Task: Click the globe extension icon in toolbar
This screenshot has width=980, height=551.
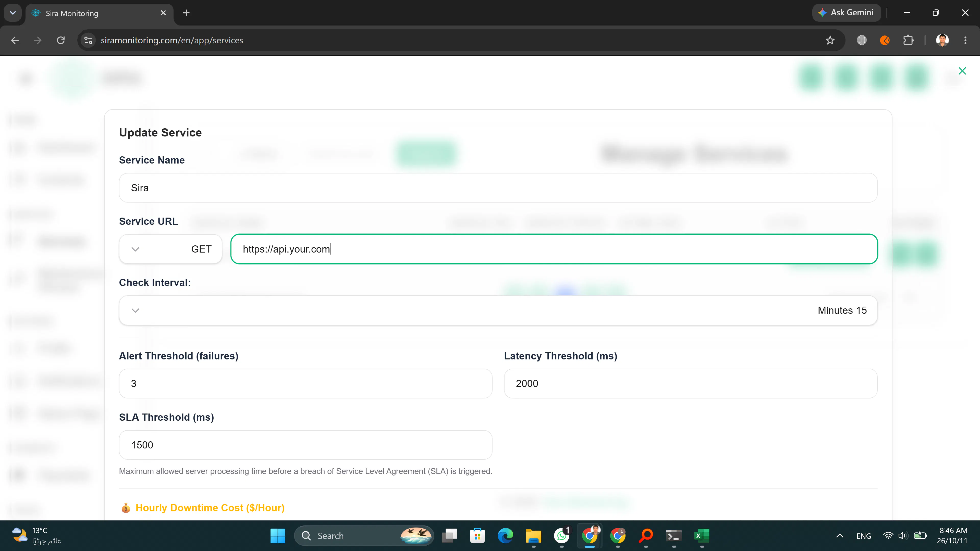Action: click(x=862, y=40)
